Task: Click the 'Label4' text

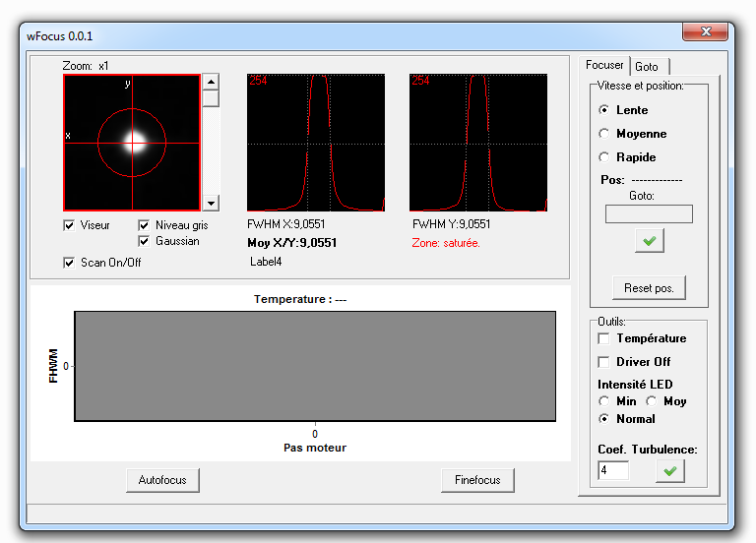Action: coord(266,262)
